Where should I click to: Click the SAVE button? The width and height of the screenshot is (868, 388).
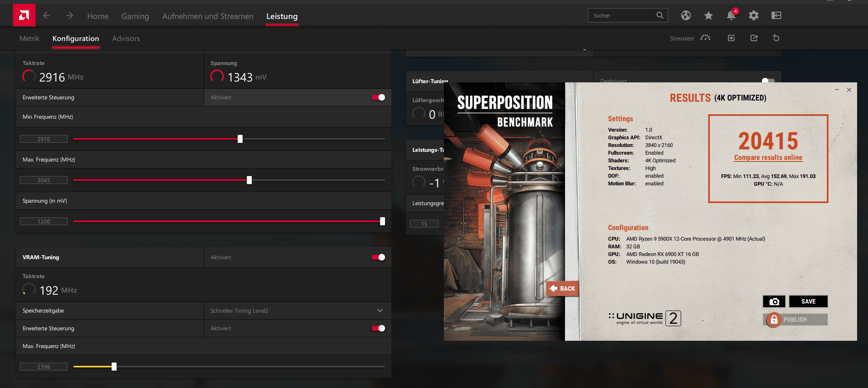click(x=808, y=302)
